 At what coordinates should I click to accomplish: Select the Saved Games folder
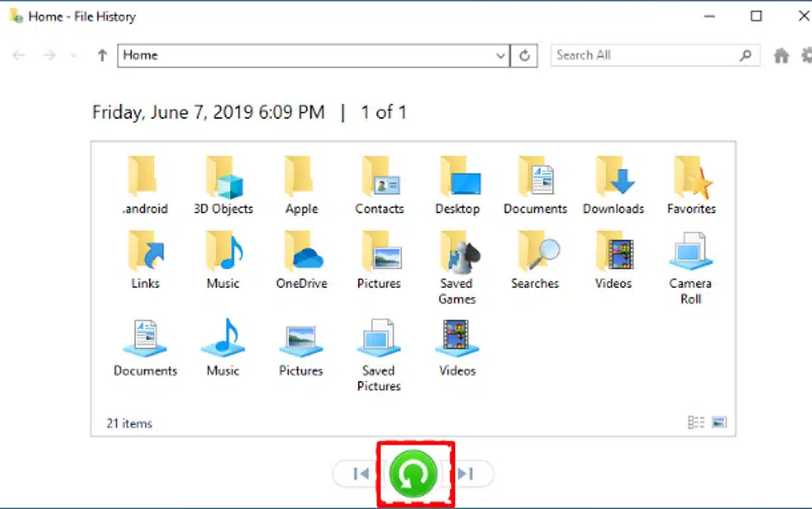pos(457,267)
